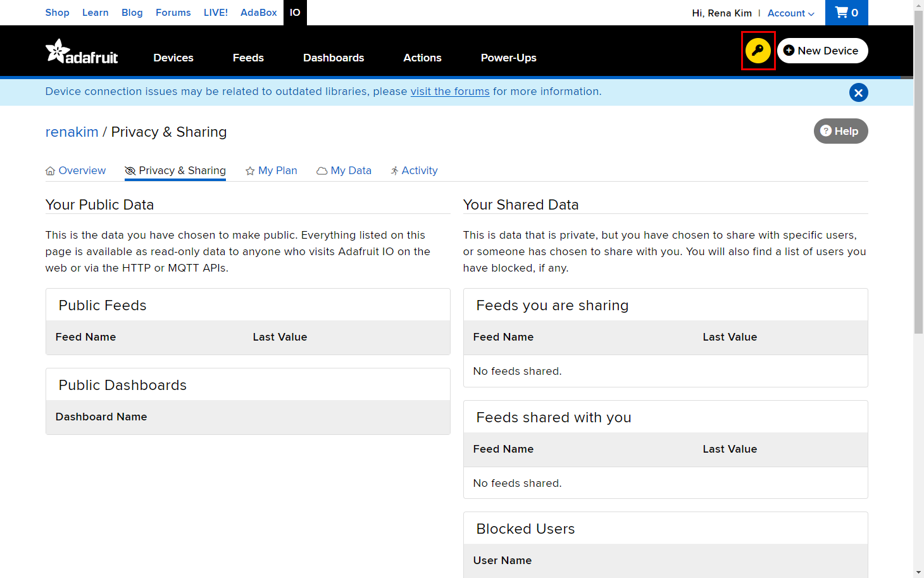Screen dimensions: 924x578
Task: Follow the 'visit the forums' link
Action: (x=450, y=91)
